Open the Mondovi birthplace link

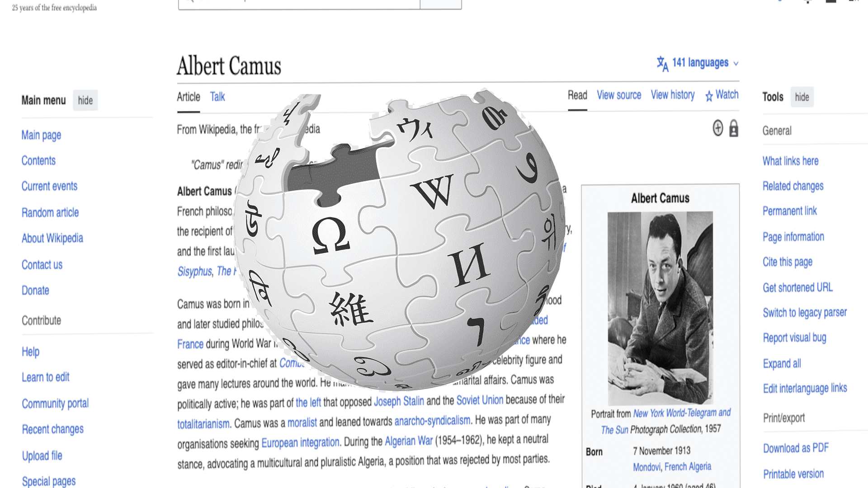pos(646,467)
